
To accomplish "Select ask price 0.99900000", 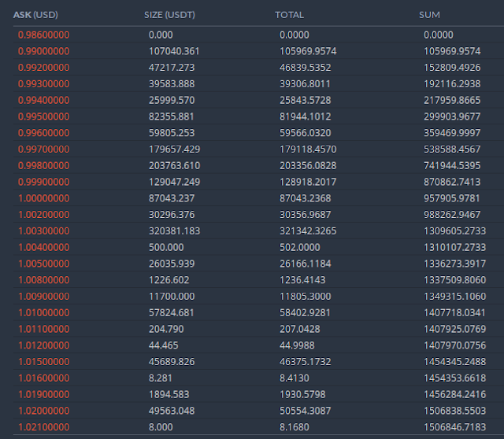I will [44, 182].
